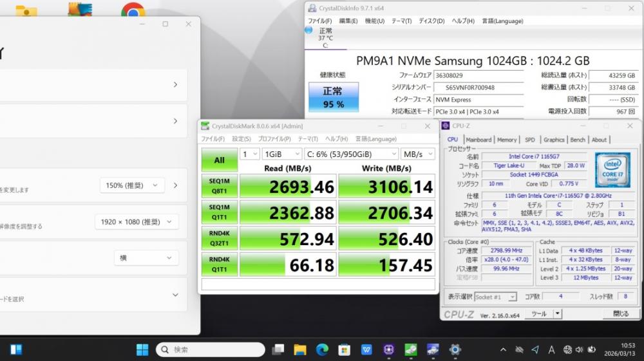This screenshot has height=361, width=644.
Task: Open the widgets icon at taskbar left
Action: pos(16,349)
